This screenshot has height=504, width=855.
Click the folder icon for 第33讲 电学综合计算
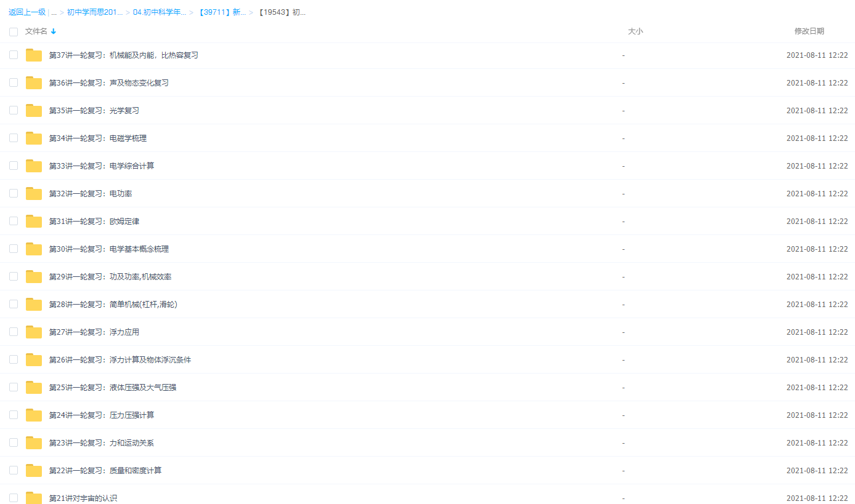point(33,166)
